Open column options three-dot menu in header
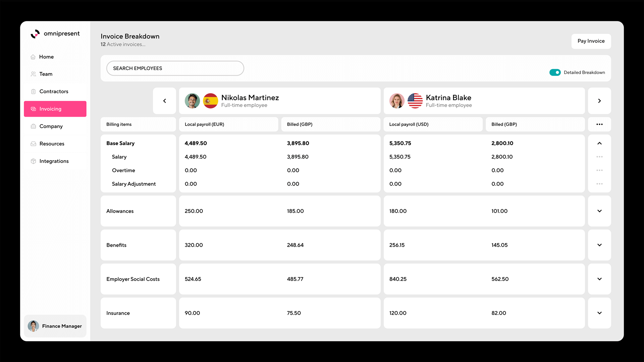Viewport: 644px width, 362px height. [x=599, y=124]
